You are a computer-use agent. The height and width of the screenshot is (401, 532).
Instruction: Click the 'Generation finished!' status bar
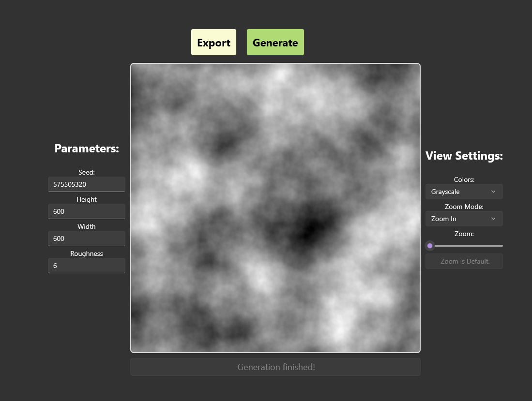tap(275, 367)
